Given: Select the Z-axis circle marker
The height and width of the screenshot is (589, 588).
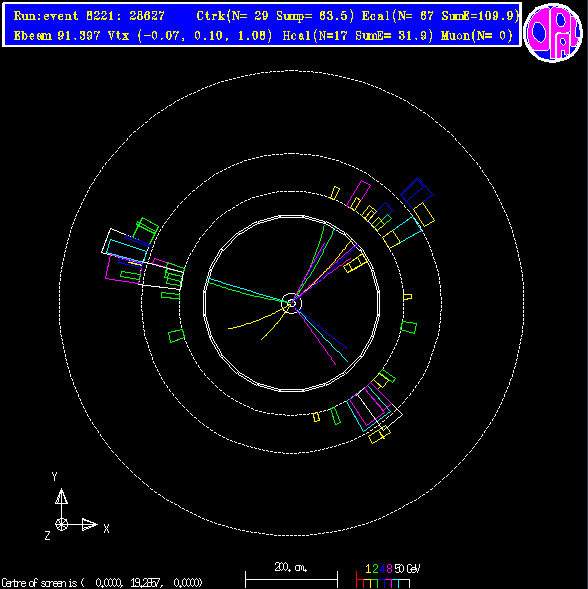Looking at the screenshot, I should [62, 524].
